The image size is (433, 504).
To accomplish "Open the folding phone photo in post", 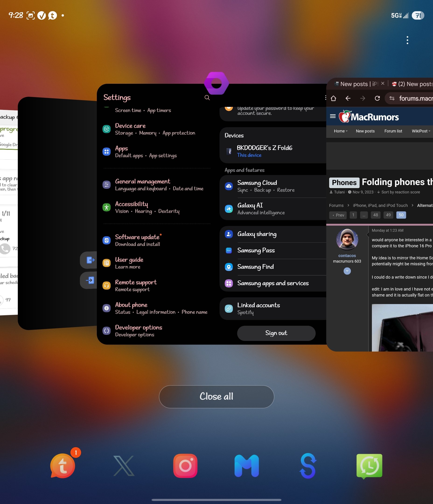I will pyautogui.click(x=402, y=327).
